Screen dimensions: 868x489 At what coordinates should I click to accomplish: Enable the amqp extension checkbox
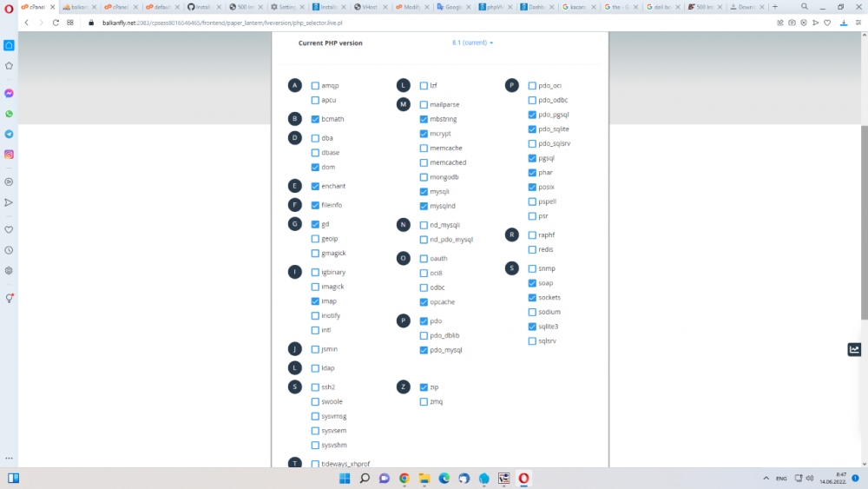[x=315, y=86]
